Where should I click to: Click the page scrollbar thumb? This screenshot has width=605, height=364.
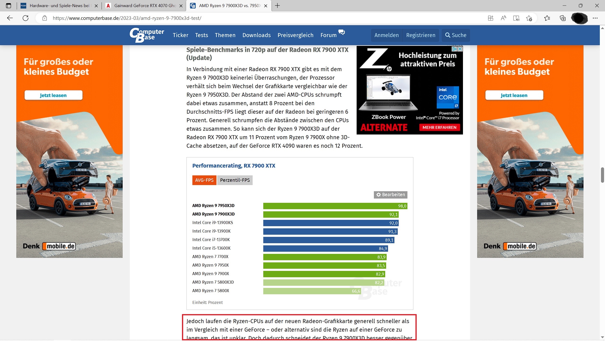tap(602, 175)
